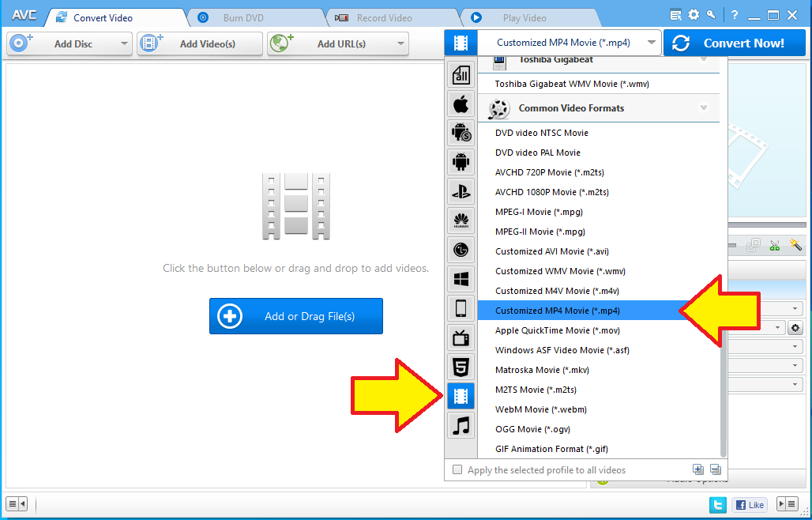
Task: Click the Twitter share icon
Action: [718, 504]
